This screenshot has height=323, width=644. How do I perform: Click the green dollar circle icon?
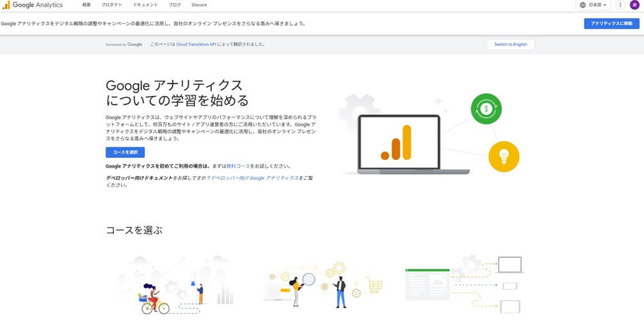coord(486,109)
